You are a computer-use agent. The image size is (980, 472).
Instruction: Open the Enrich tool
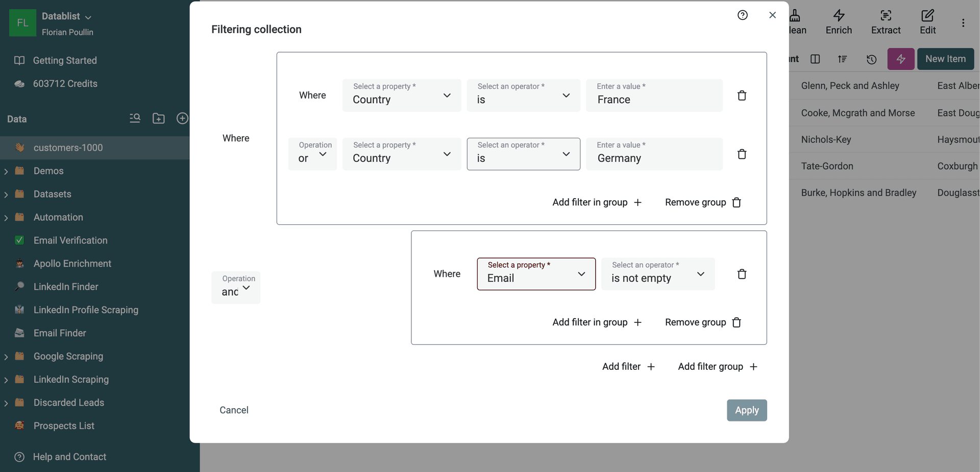(x=839, y=21)
